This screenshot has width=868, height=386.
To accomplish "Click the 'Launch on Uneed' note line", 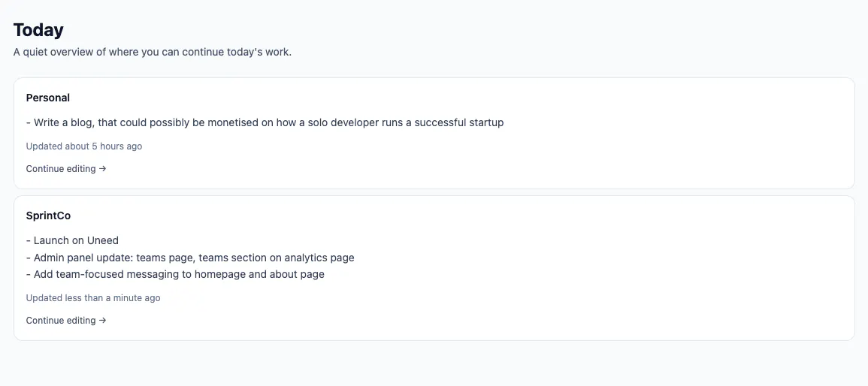I will (72, 240).
